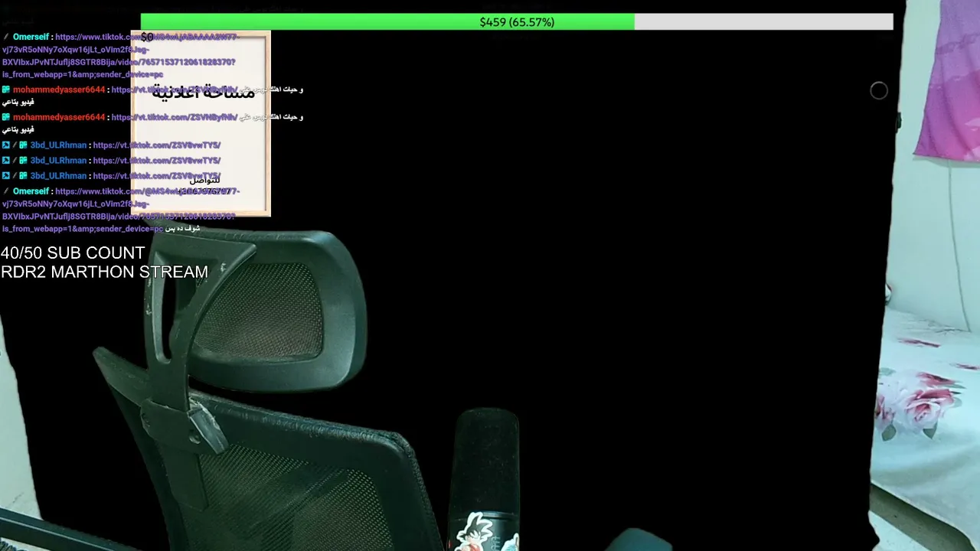This screenshot has width=980, height=551.
Task: Select the first mohammedyasser6644 username
Action: click(x=59, y=90)
